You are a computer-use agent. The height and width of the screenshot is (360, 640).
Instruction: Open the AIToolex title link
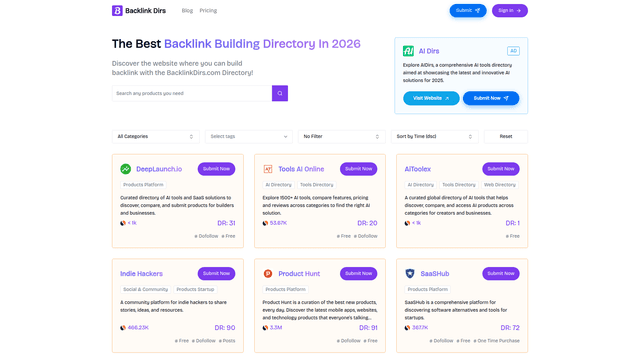(418, 169)
